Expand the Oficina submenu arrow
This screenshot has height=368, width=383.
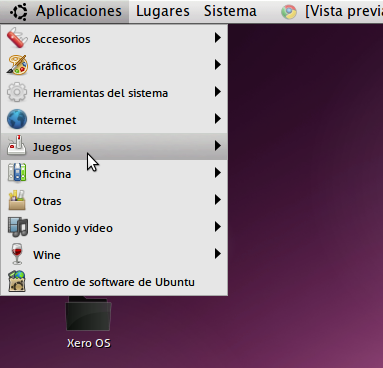218,173
